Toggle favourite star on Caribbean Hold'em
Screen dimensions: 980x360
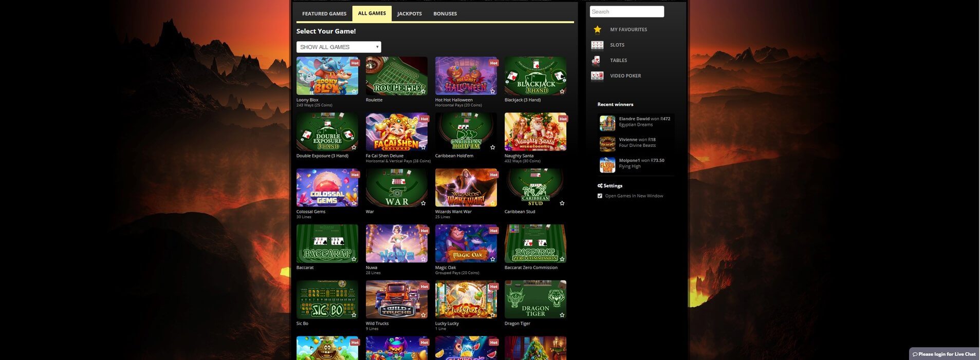tap(492, 147)
